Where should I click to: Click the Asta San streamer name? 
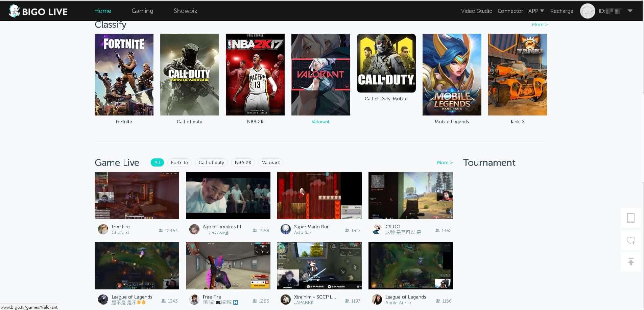click(x=303, y=232)
